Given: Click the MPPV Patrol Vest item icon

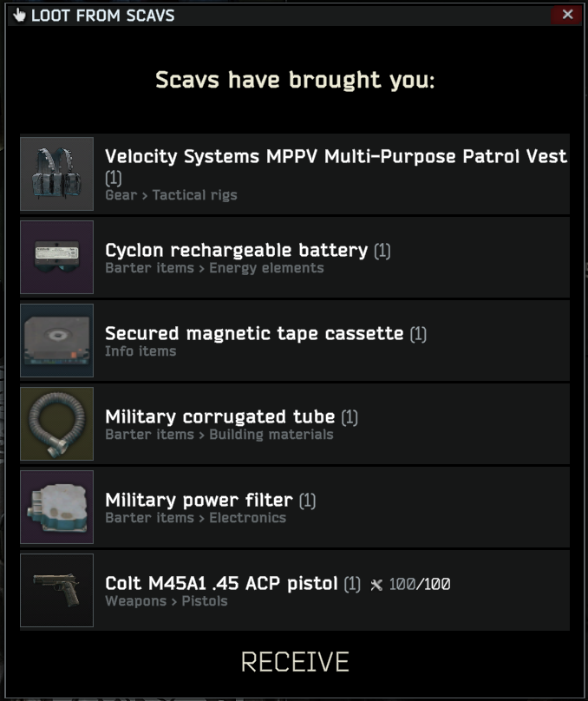Looking at the screenshot, I should coord(56,174).
